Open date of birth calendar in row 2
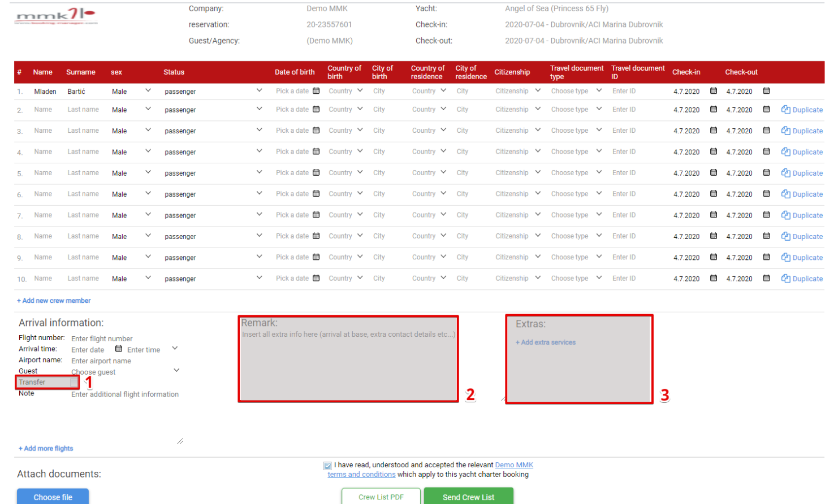The width and height of the screenshot is (825, 504). pos(316,109)
